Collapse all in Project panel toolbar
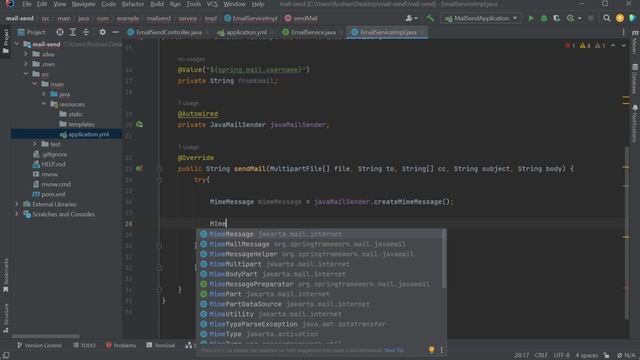 (x=86, y=32)
